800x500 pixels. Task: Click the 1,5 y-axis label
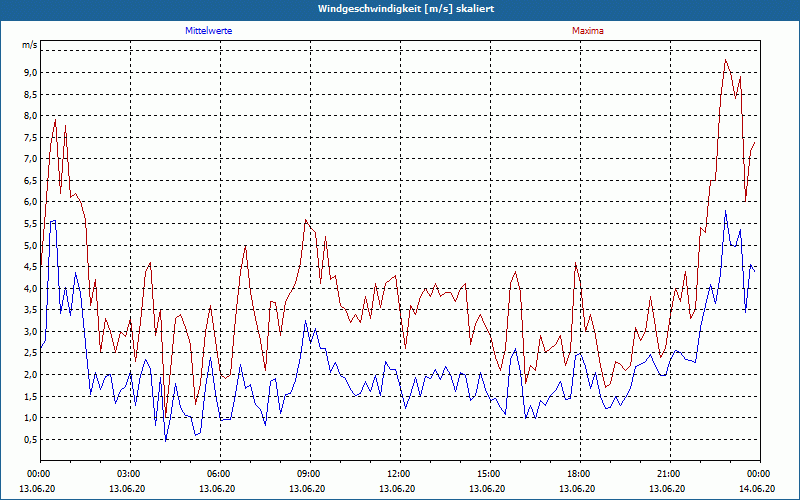tap(30, 396)
